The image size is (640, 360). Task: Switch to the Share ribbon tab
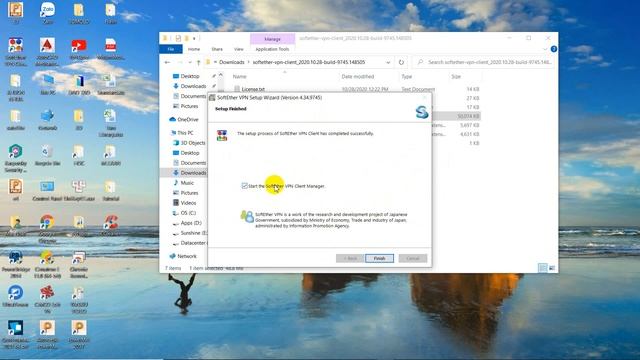coord(217,49)
